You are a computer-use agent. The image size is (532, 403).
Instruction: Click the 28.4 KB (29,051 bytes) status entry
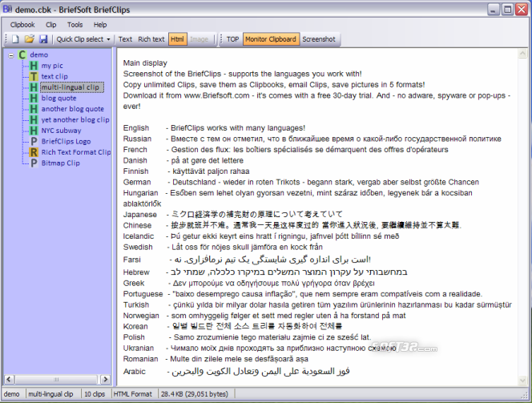pyautogui.click(x=195, y=394)
